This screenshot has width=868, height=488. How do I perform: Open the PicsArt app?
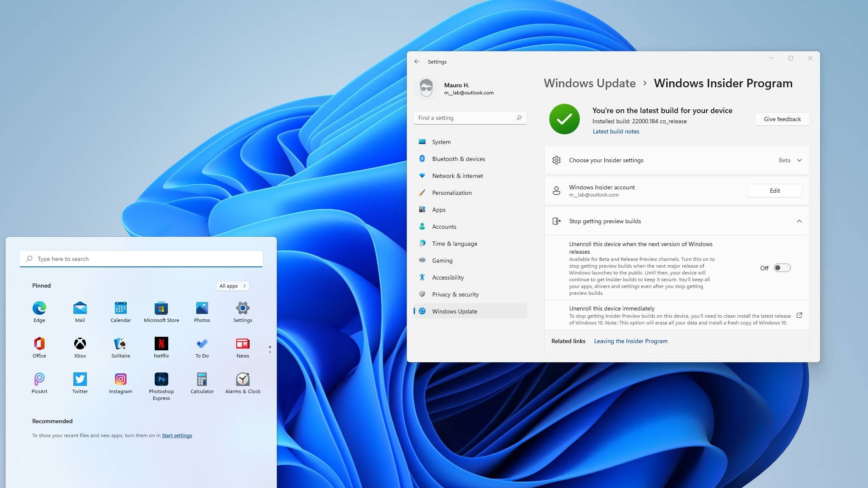point(39,379)
